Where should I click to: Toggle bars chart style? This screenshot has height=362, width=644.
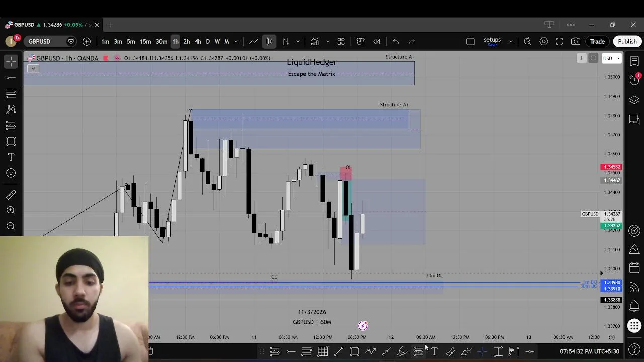[x=285, y=41]
